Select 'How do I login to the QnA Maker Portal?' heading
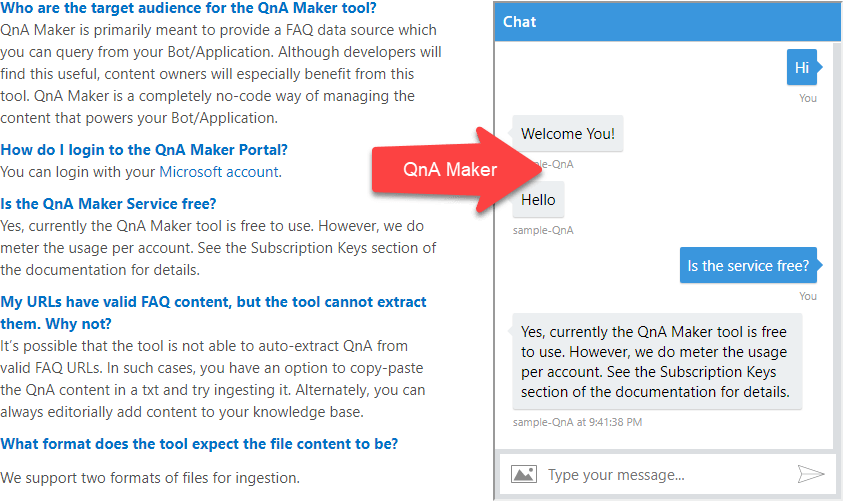Screen dimensions: 843x501 [144, 150]
